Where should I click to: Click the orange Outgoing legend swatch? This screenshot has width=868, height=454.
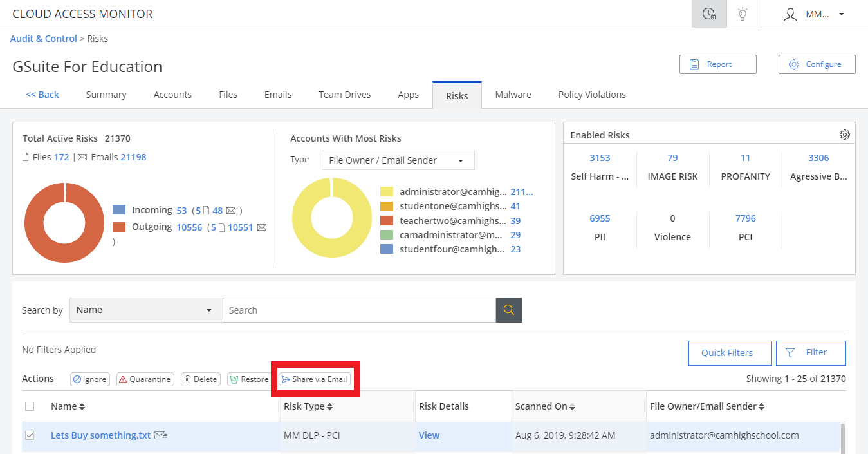tap(119, 227)
